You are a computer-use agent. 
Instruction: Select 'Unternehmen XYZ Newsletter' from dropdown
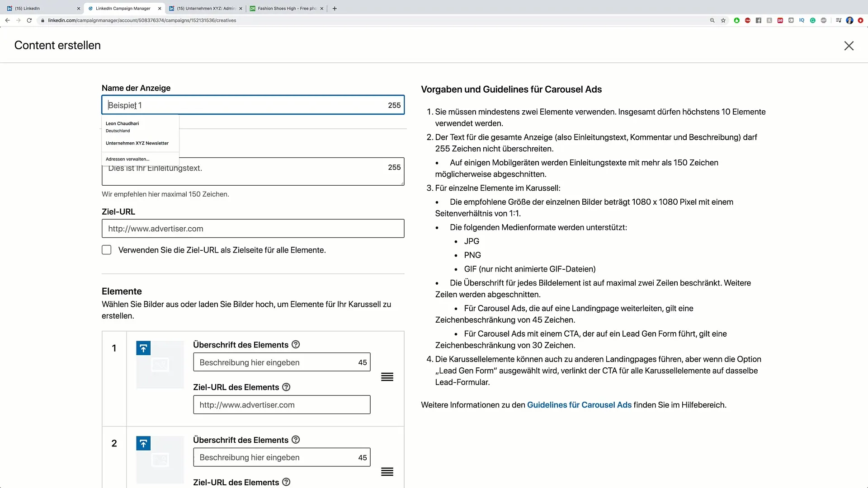click(137, 143)
